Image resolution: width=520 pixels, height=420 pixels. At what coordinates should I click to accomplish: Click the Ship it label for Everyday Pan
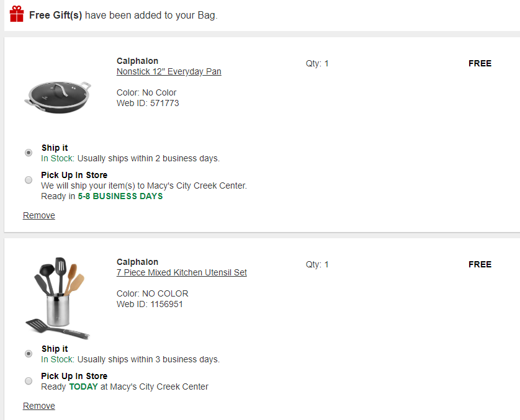(55, 148)
